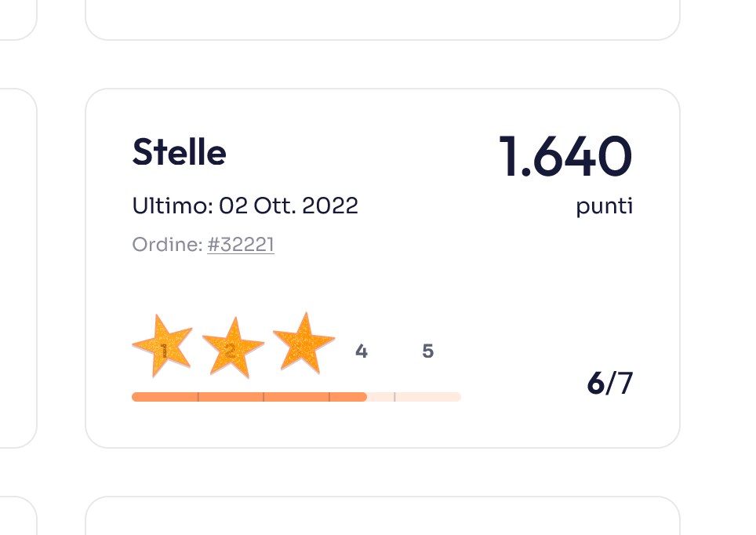Image resolution: width=756 pixels, height=535 pixels.
Task: Select the partially visible card left of Stelle
Action: [x=17, y=267]
